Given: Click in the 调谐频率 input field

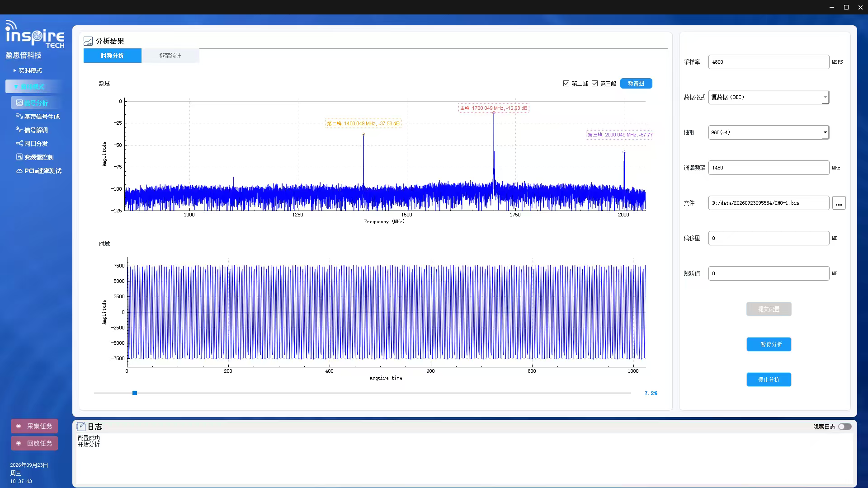Looking at the screenshot, I should point(769,168).
